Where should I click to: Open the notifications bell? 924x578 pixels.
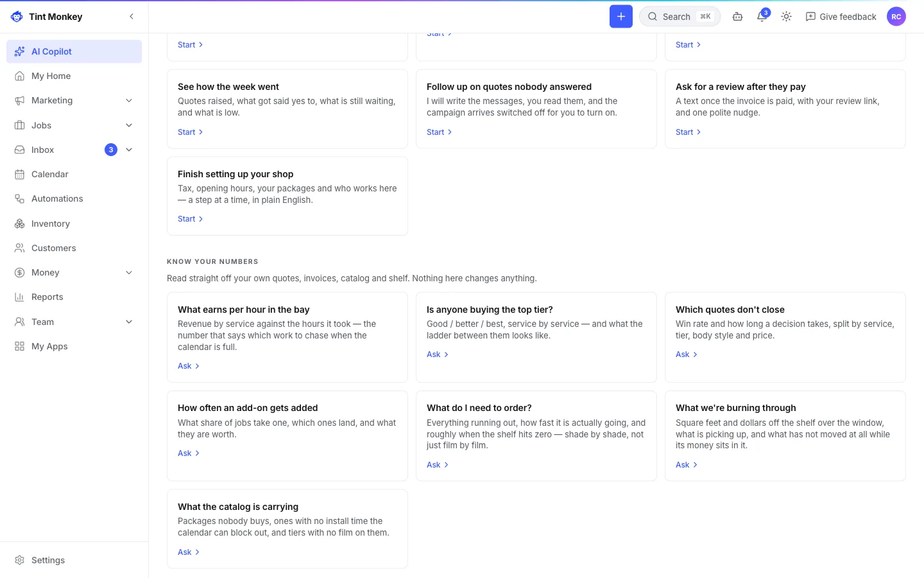tap(762, 17)
